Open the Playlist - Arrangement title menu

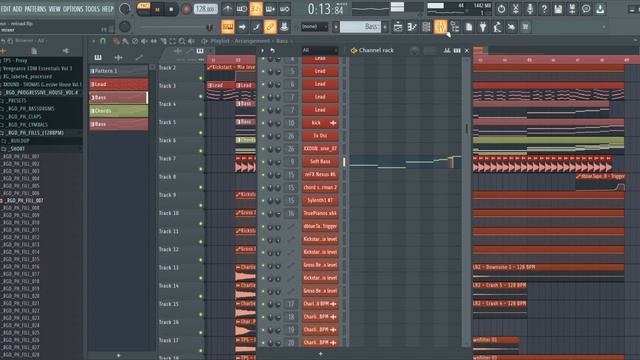[249, 41]
